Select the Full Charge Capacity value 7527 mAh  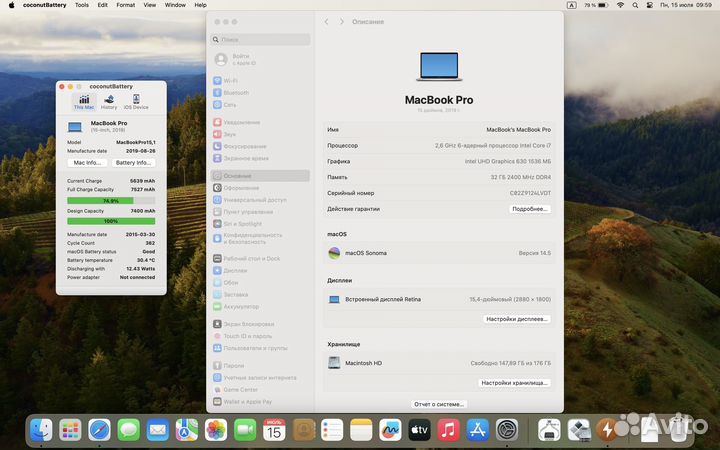click(x=143, y=189)
